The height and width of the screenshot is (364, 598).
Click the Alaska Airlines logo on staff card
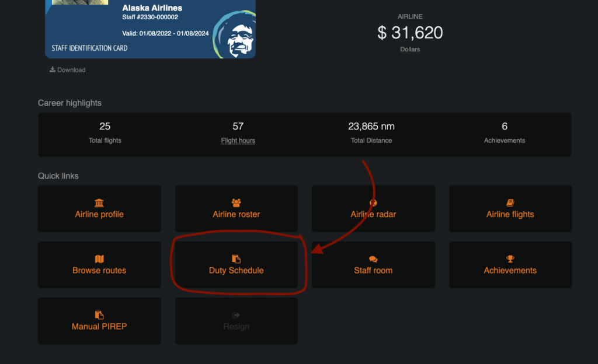tap(234, 34)
